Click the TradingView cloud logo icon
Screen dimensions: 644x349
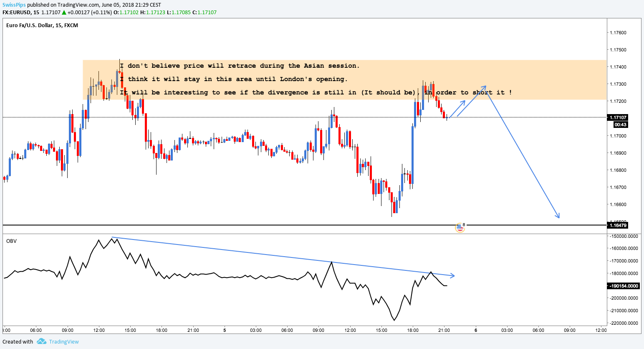[41, 341]
